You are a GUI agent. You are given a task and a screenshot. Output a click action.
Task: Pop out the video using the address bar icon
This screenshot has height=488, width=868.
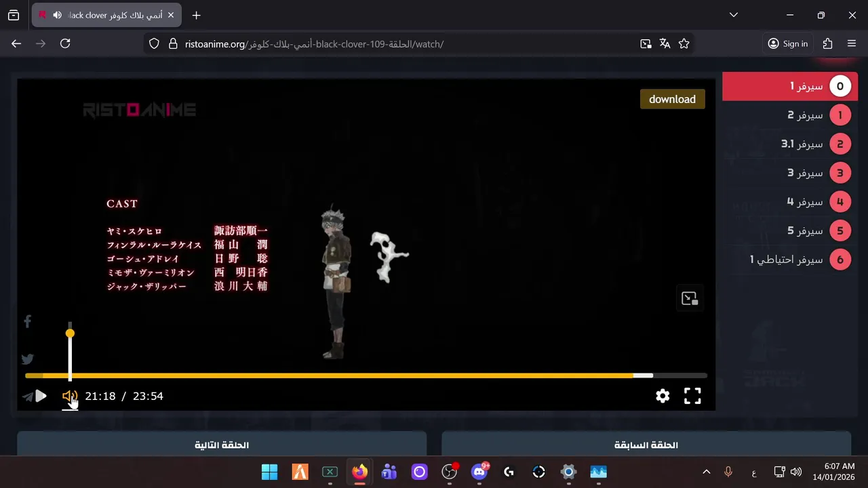click(x=646, y=43)
